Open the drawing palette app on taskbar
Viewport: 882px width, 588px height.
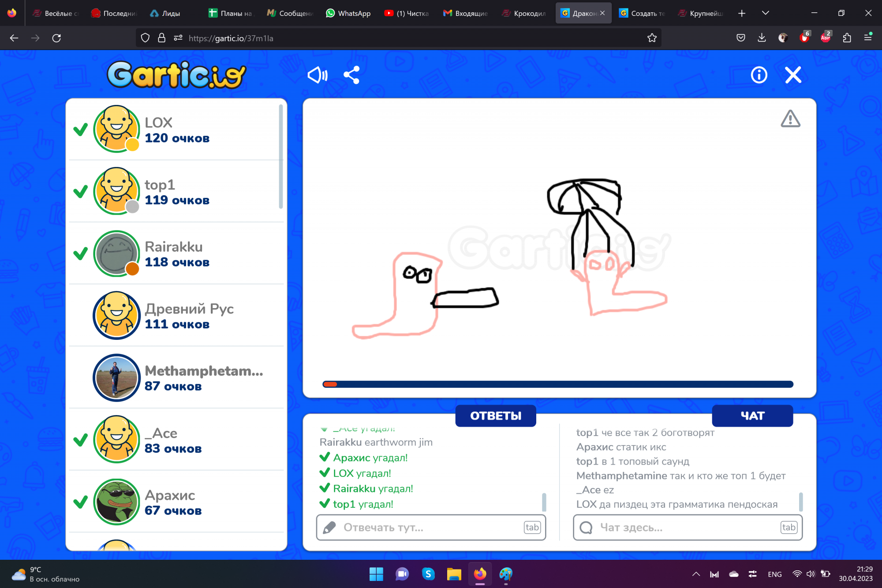tap(506, 574)
